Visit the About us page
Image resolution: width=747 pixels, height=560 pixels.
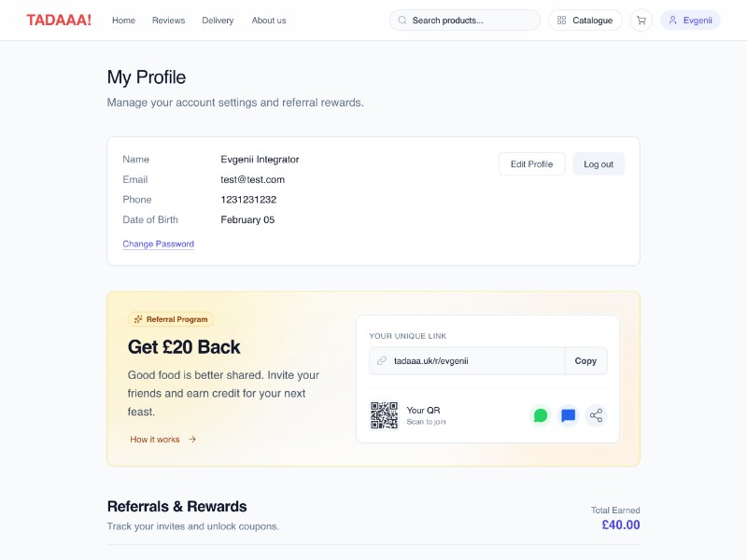[x=269, y=21]
